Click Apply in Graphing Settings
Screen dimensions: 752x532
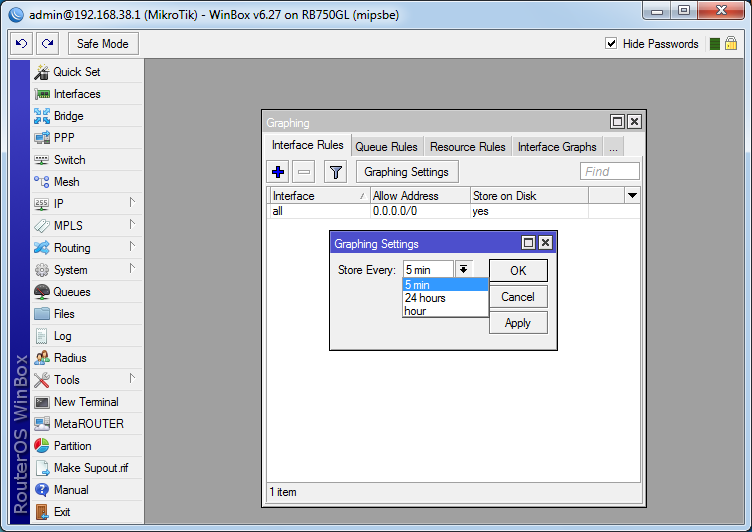click(x=518, y=323)
